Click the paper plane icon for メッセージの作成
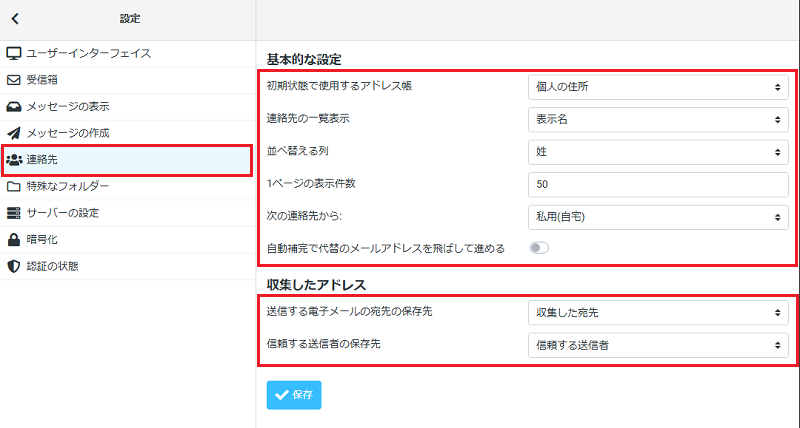 [14, 133]
